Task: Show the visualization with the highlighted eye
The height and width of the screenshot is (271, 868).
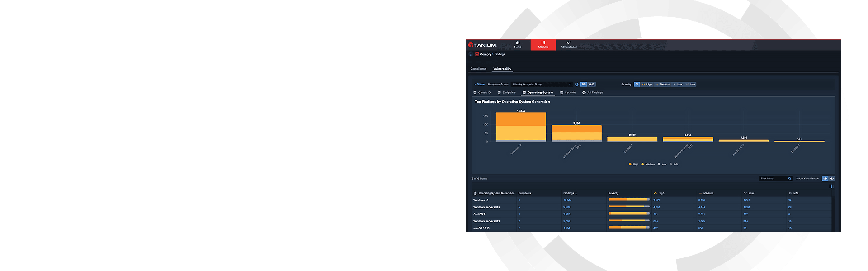Action: [x=825, y=178]
